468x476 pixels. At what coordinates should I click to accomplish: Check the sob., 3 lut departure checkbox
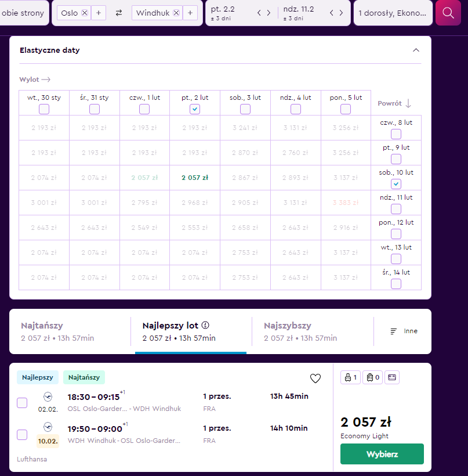(245, 109)
